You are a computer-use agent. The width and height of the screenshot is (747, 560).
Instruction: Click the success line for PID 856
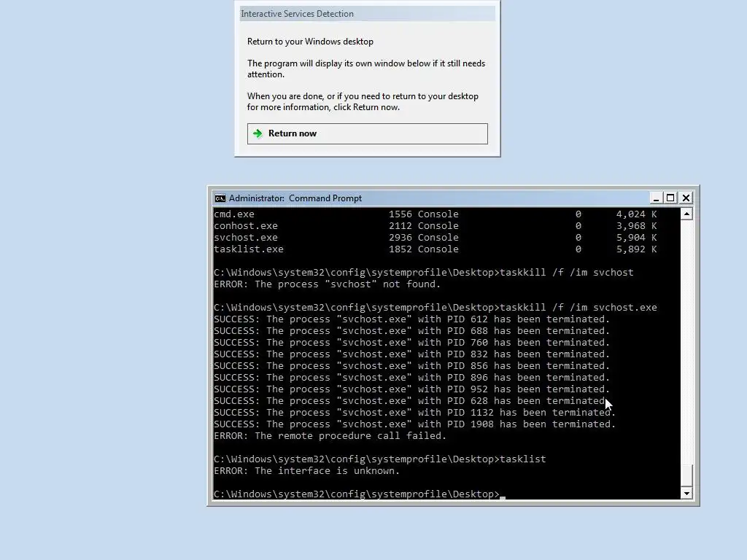click(412, 366)
